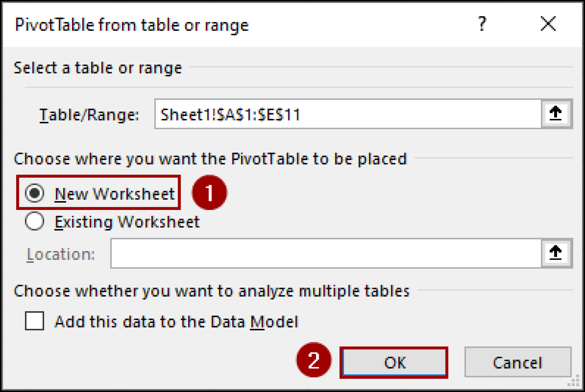Enable Add this data to the Data Model
This screenshot has width=585, height=392.
34,322
